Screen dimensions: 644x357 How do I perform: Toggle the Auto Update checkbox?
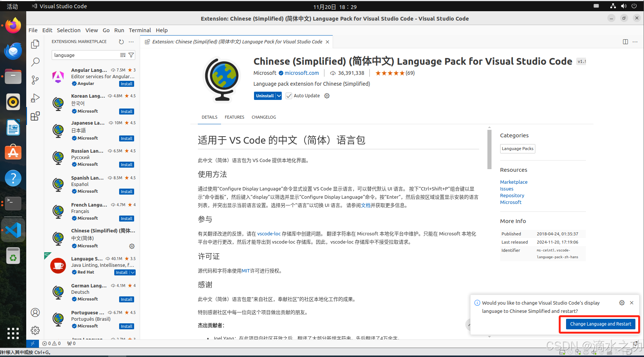click(x=289, y=96)
